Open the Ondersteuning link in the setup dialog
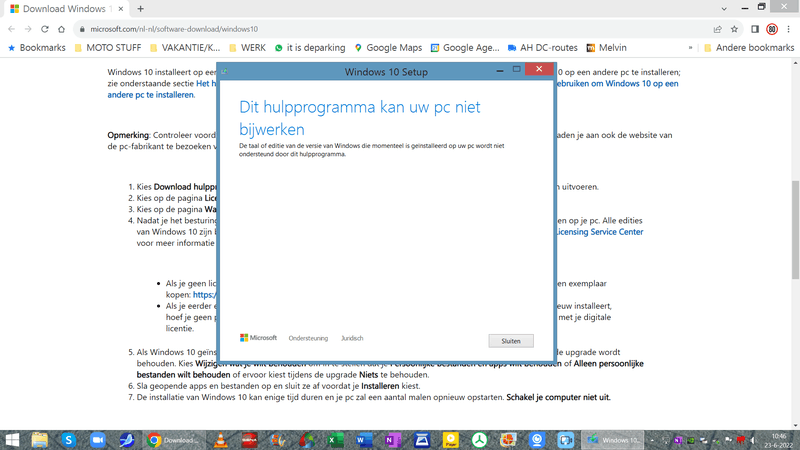The width and height of the screenshot is (800, 450). point(308,338)
